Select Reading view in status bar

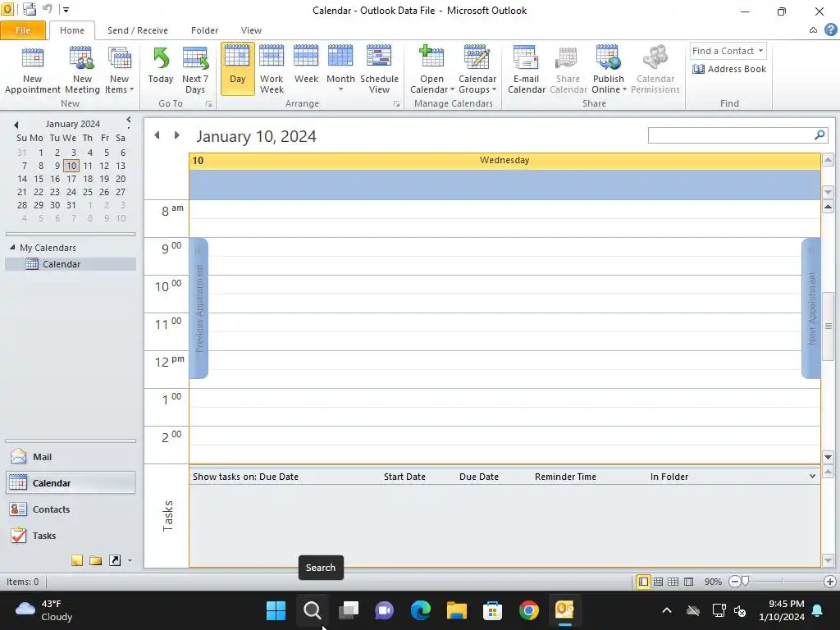point(689,582)
